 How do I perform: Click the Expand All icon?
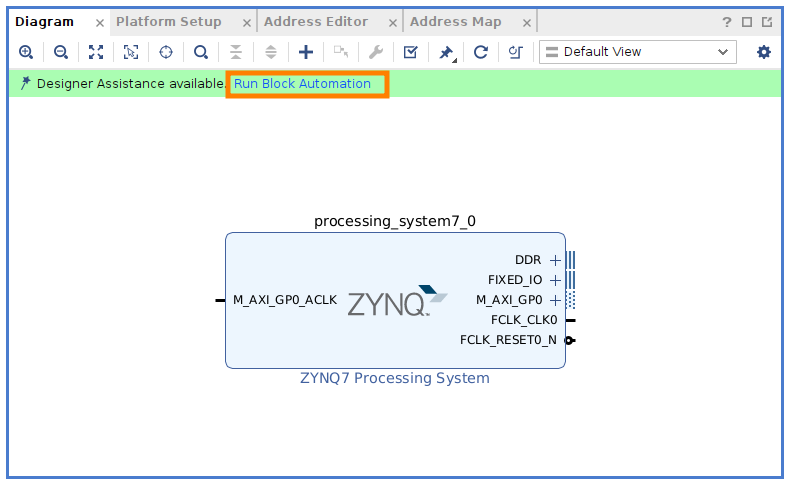point(271,52)
